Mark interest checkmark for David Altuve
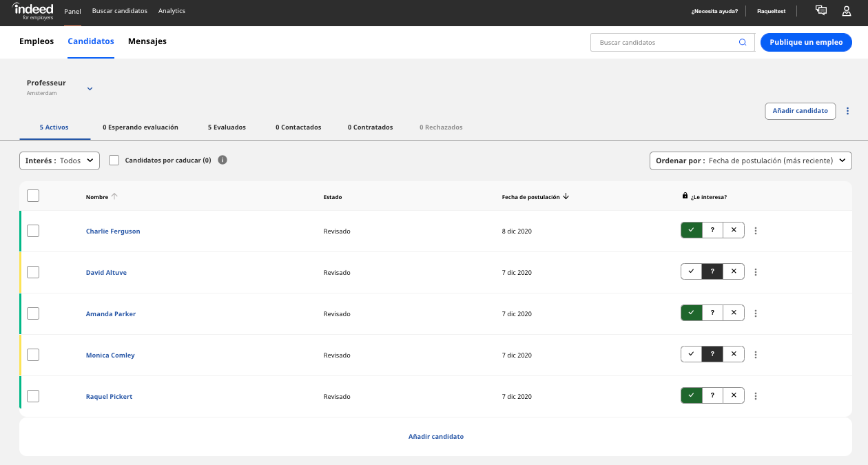Image resolution: width=868 pixels, height=465 pixels. tap(691, 271)
